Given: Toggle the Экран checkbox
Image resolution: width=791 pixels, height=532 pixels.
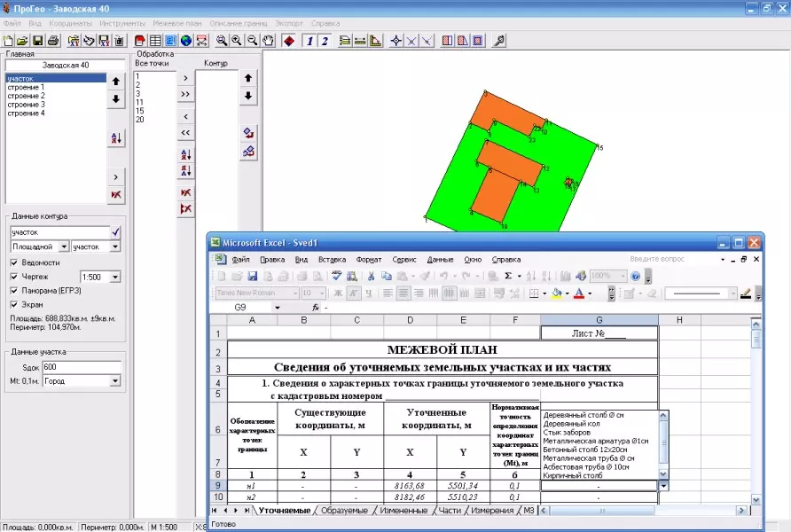Looking at the screenshot, I should 14,305.
